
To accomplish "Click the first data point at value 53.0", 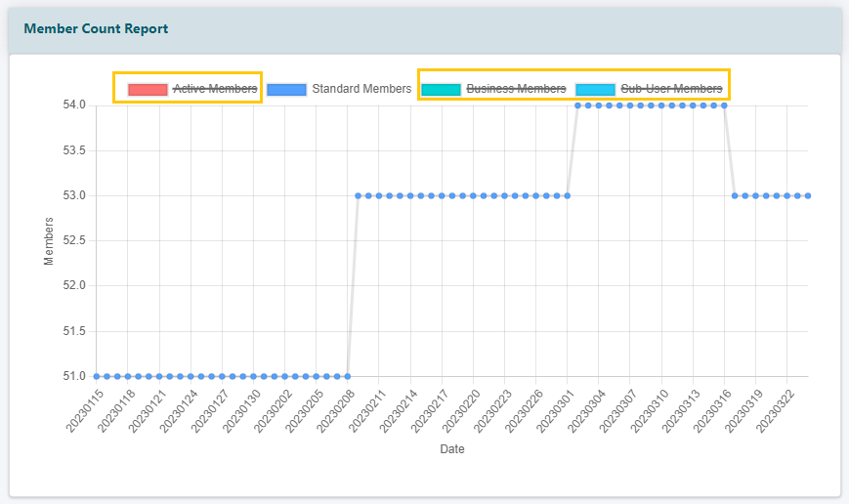I will 358,195.
